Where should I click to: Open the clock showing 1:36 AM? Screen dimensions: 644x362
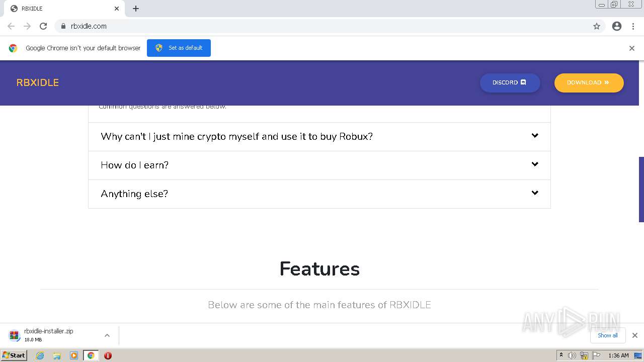point(618,355)
